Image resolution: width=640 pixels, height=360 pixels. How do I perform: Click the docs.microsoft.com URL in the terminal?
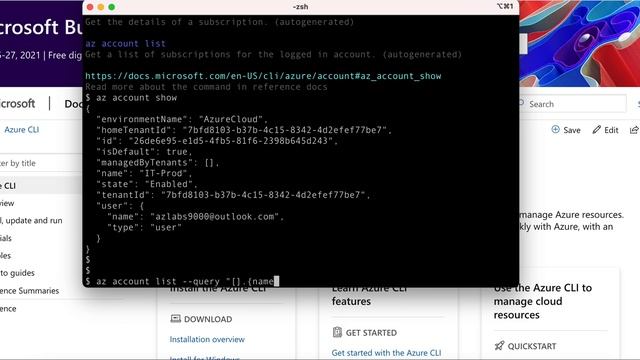coord(263,76)
